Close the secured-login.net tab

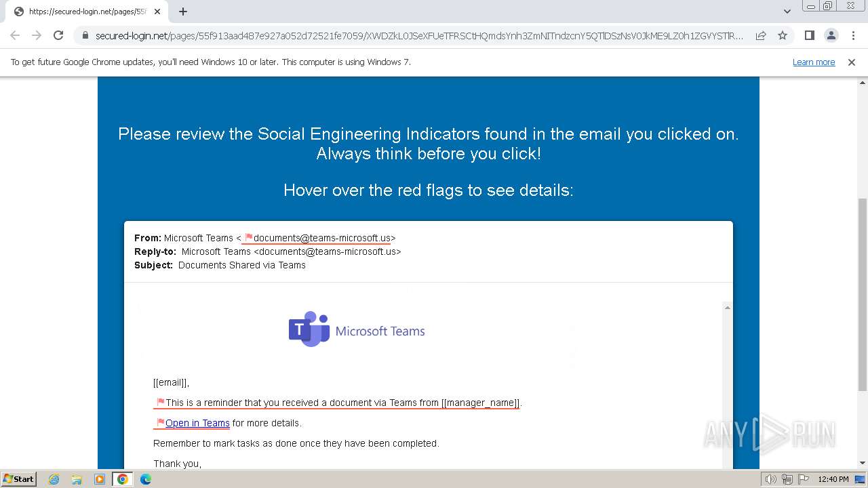(x=157, y=12)
